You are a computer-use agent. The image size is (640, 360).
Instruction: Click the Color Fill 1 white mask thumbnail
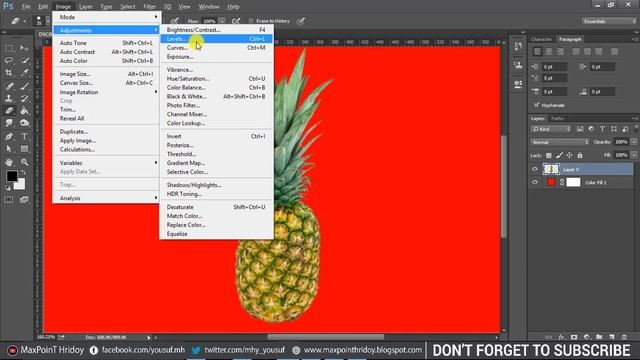coord(573,182)
